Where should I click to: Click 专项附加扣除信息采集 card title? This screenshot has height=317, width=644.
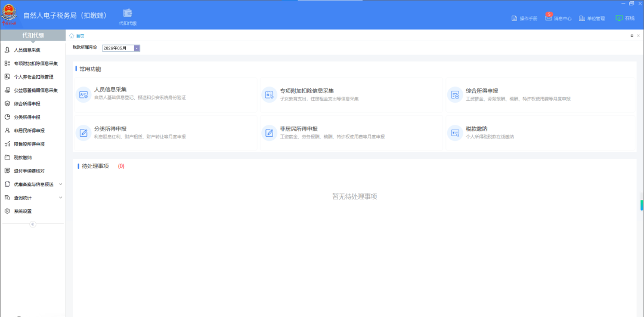pyautogui.click(x=307, y=91)
